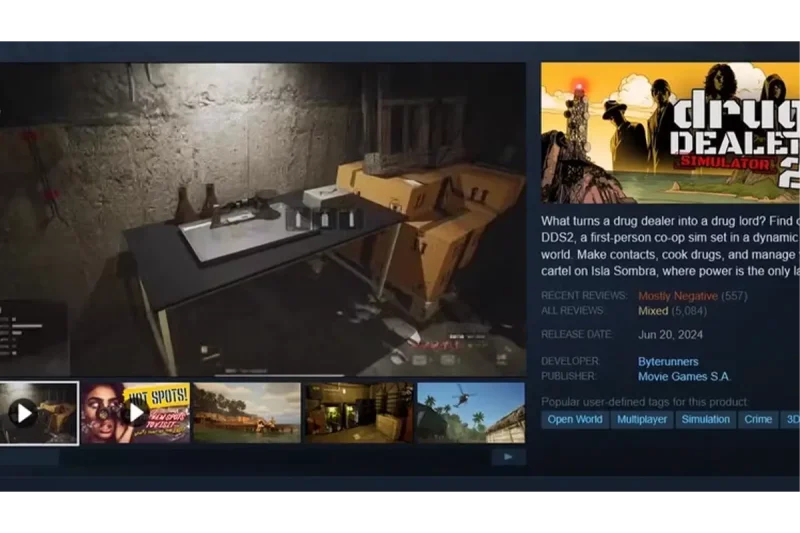Click the game description paragraph
The width and height of the screenshot is (800, 533).
click(x=670, y=246)
